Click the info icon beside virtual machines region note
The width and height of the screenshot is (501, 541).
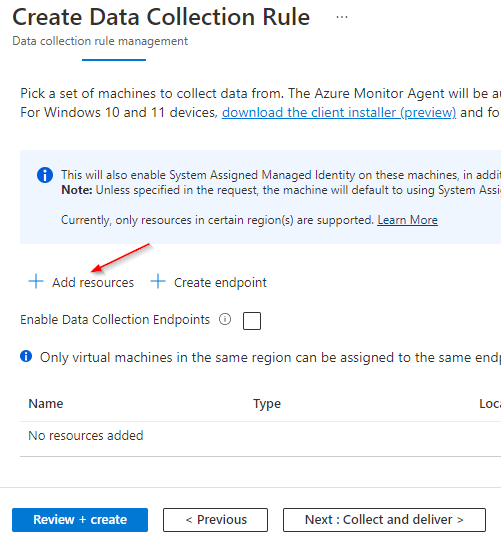[26, 356]
